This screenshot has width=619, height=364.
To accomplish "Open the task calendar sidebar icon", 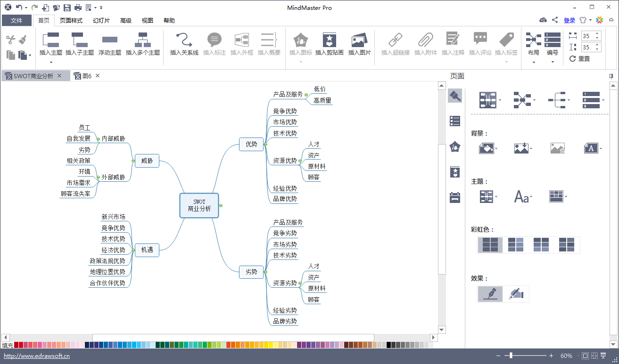I will pos(455,197).
